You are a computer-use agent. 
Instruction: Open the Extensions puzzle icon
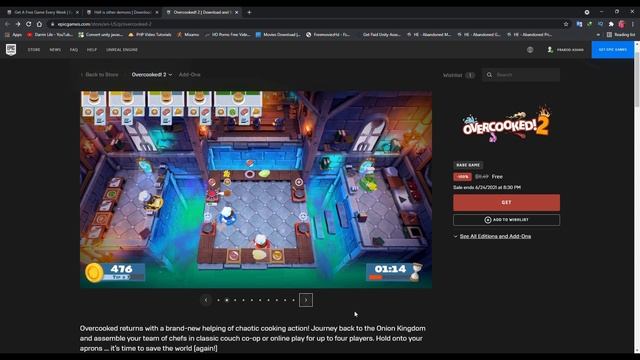(611, 24)
